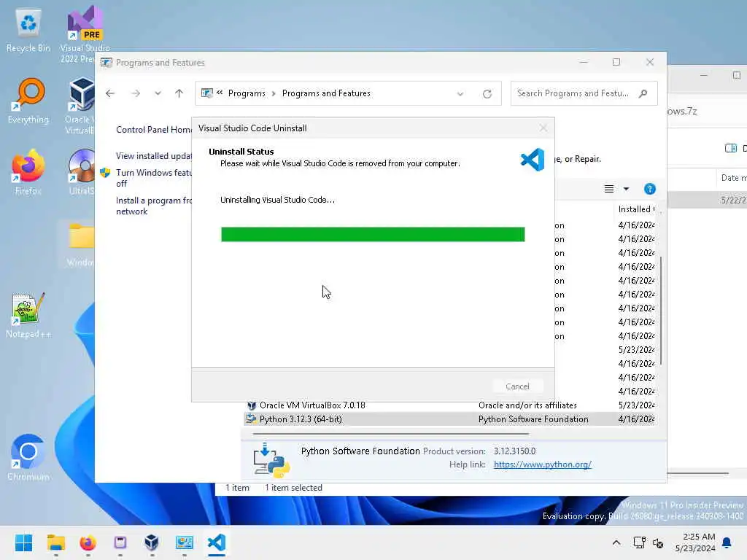Screen dimensions: 747x560
Task: Click the search magnifier icon
Action: tap(643, 93)
